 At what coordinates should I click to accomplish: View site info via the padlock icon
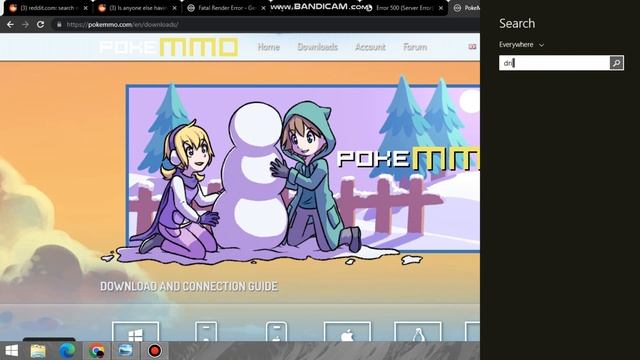[59, 24]
